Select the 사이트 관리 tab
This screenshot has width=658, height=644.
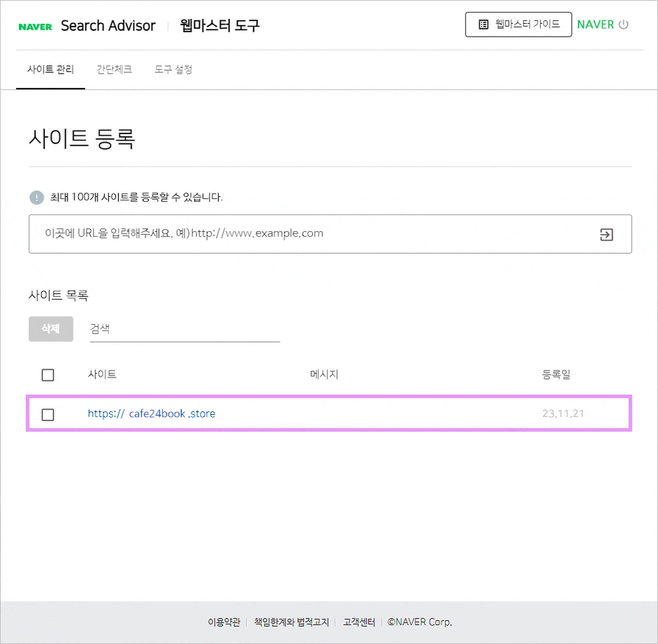pos(50,70)
